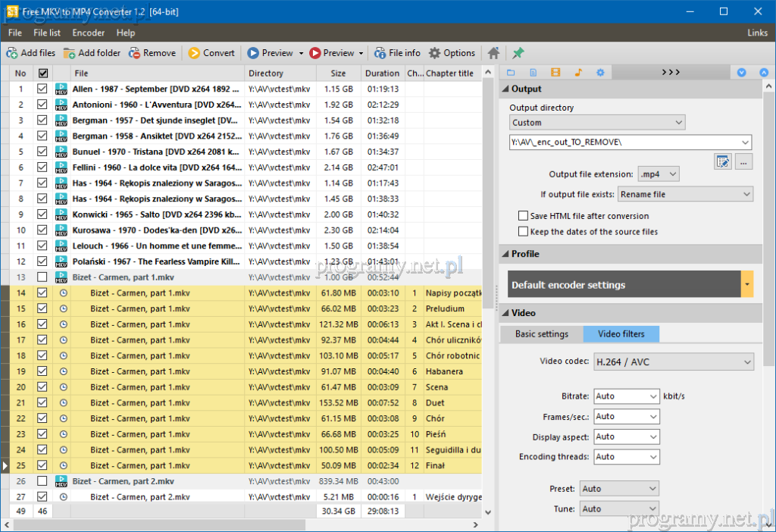Click the home icon in the toolbar

pyautogui.click(x=493, y=53)
